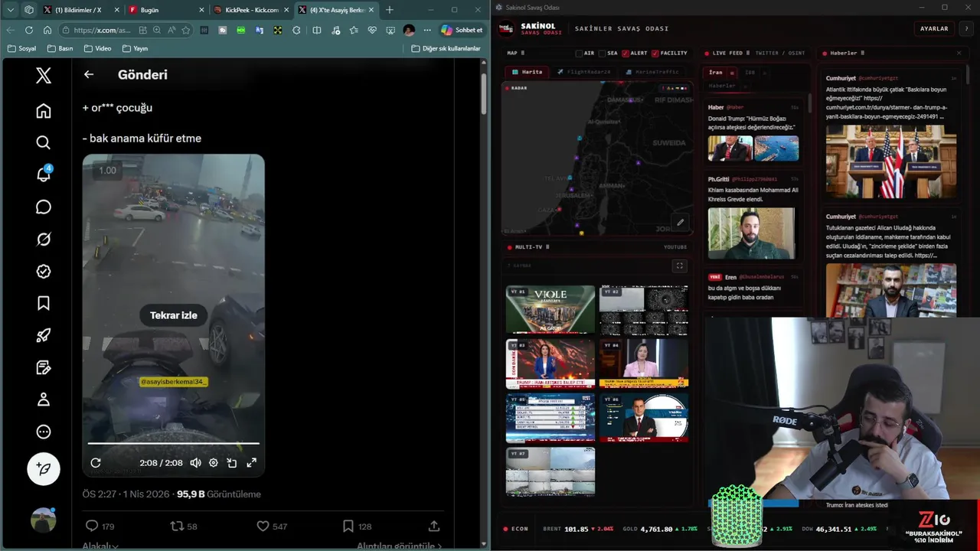
Task: Compose a new post with the feather button
Action: (44, 469)
